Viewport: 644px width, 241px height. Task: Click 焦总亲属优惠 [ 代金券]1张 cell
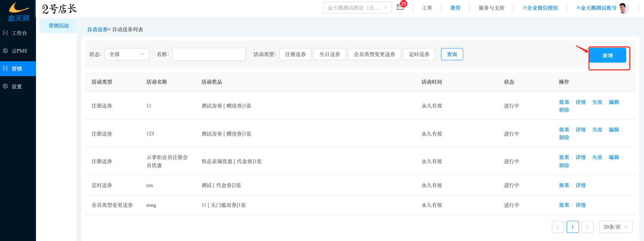[x=231, y=161]
